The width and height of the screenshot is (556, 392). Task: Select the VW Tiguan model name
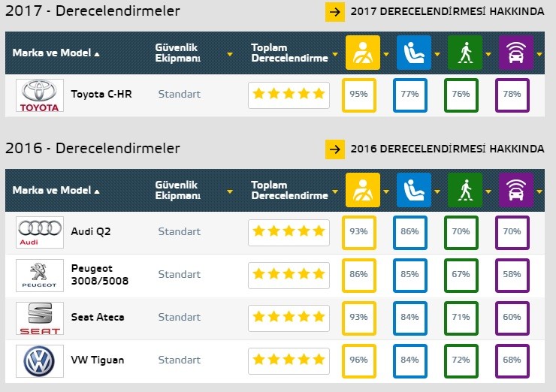point(98,360)
